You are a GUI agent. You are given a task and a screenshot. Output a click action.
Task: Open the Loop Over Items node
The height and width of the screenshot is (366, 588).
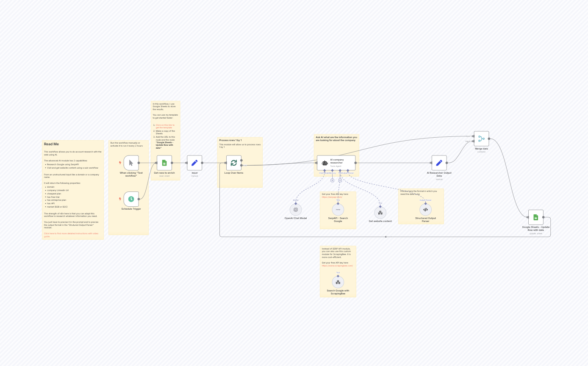[x=234, y=163]
